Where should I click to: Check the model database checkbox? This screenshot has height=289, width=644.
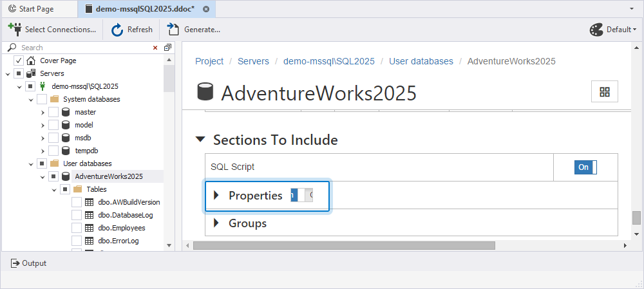click(x=53, y=125)
